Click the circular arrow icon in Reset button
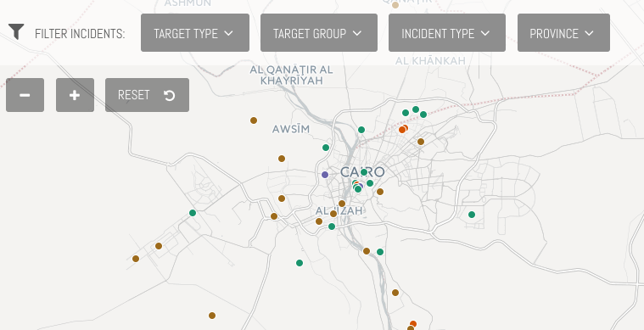Image resolution: width=644 pixels, height=330 pixels. 169,96
